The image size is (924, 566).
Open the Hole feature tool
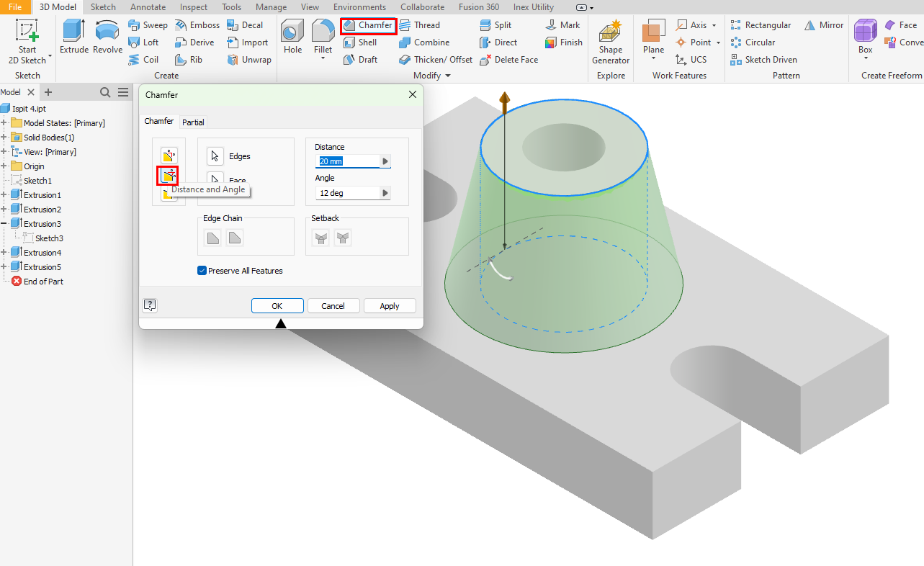(x=292, y=37)
